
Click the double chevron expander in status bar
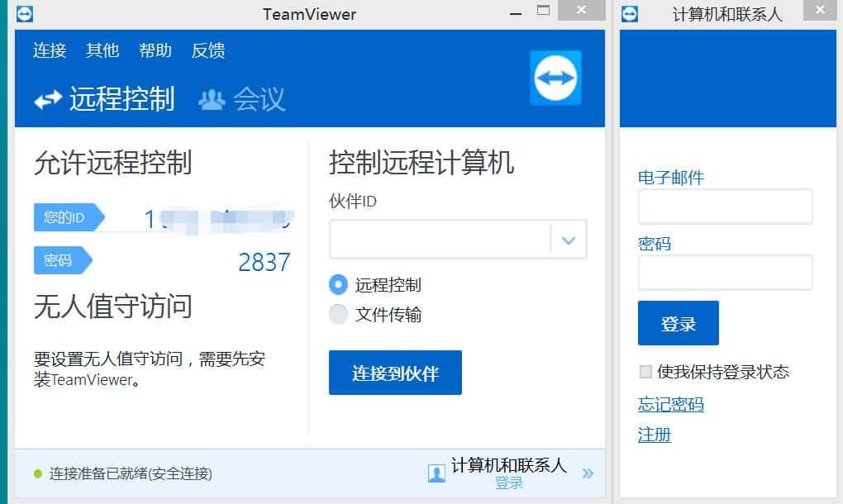pyautogui.click(x=588, y=473)
